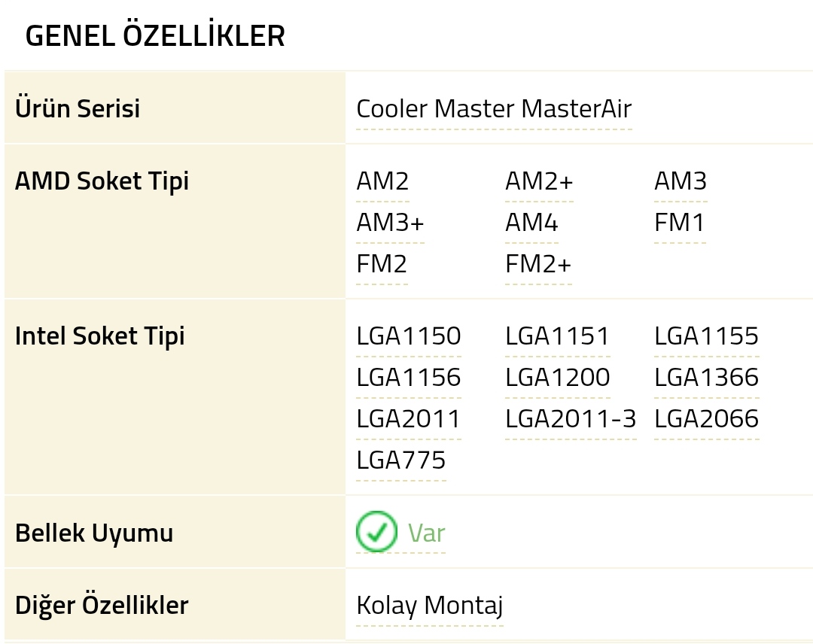
Task: Click the green checkmark icon beside Var
Action: click(376, 532)
